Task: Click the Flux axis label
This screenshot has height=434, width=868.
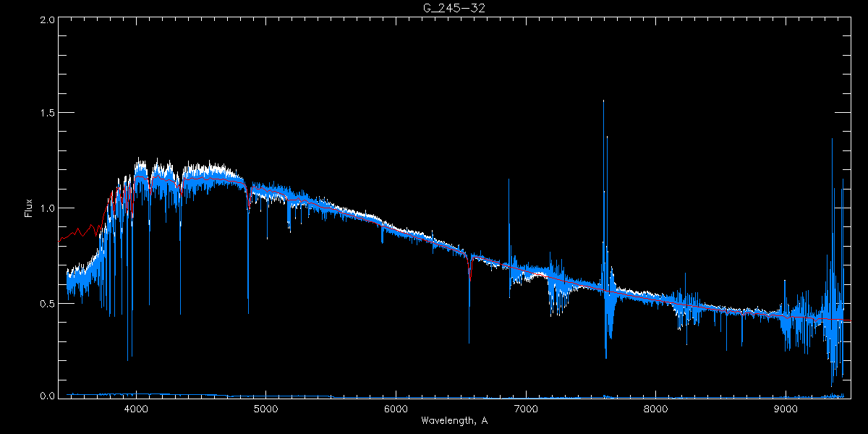Action: [28, 208]
